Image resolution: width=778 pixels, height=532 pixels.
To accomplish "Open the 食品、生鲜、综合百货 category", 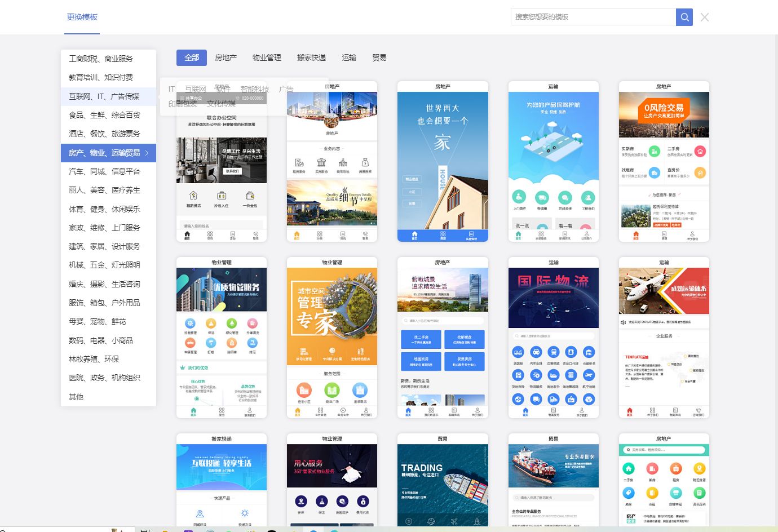I will point(108,115).
